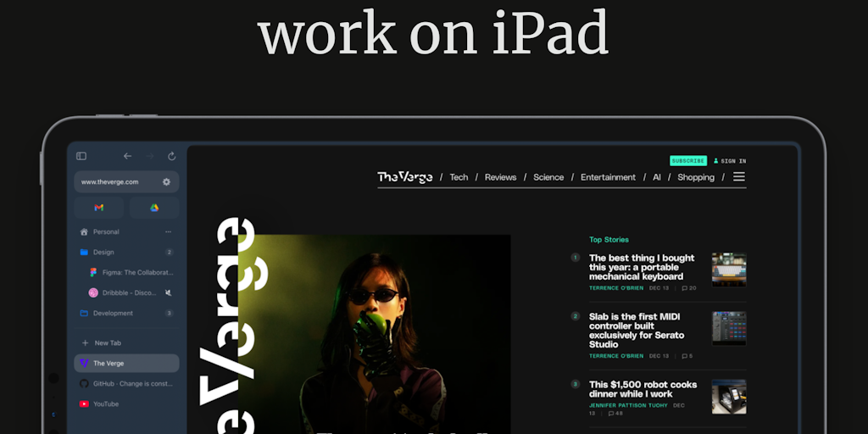
Task: Open the Figma tab in Design folder
Action: point(131,272)
